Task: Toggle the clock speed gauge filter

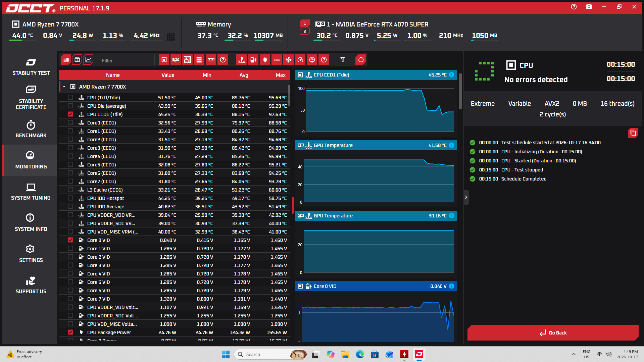Action: (x=300, y=60)
